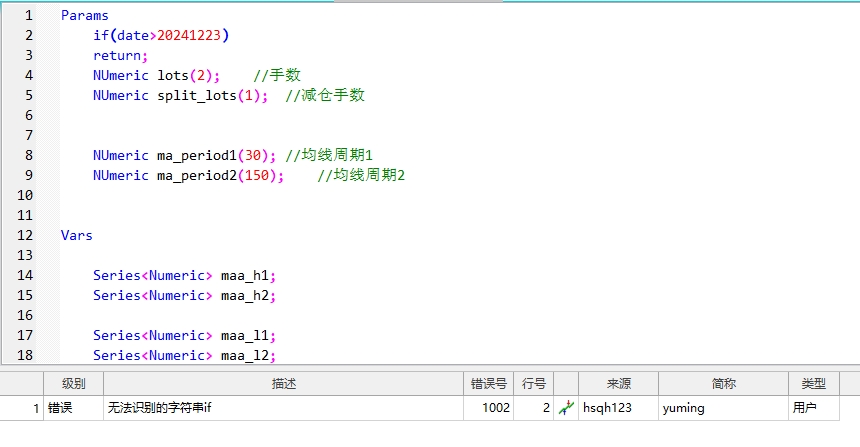Click the yuming name cell

point(723,408)
